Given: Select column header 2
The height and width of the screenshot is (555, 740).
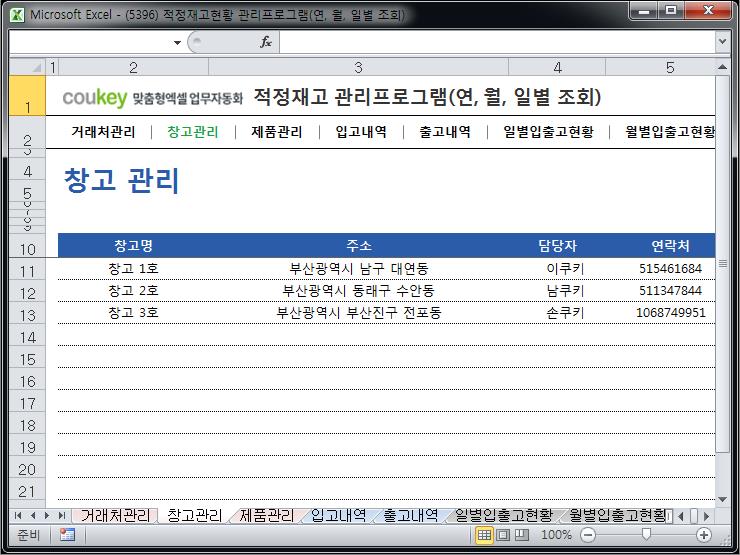Looking at the screenshot, I should coord(133,67).
